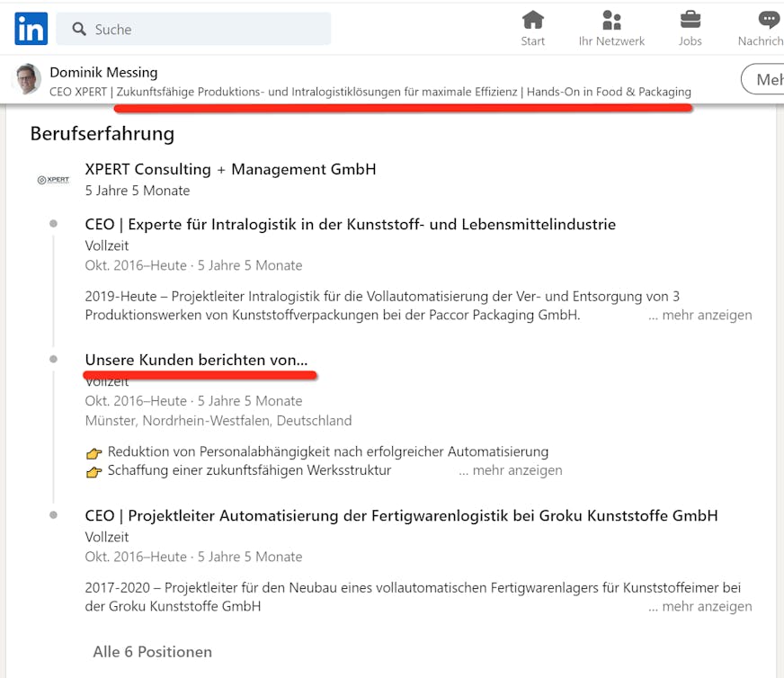This screenshot has height=678, width=784.
Task: Show Alle 6 Positionen
Action: tap(153, 652)
